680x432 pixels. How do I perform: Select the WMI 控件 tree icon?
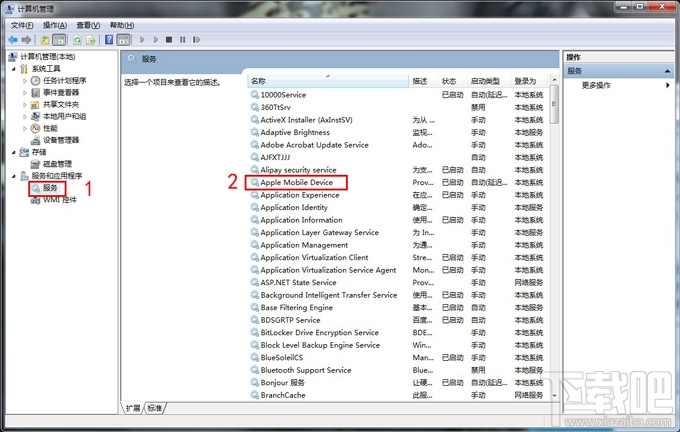pyautogui.click(x=36, y=200)
